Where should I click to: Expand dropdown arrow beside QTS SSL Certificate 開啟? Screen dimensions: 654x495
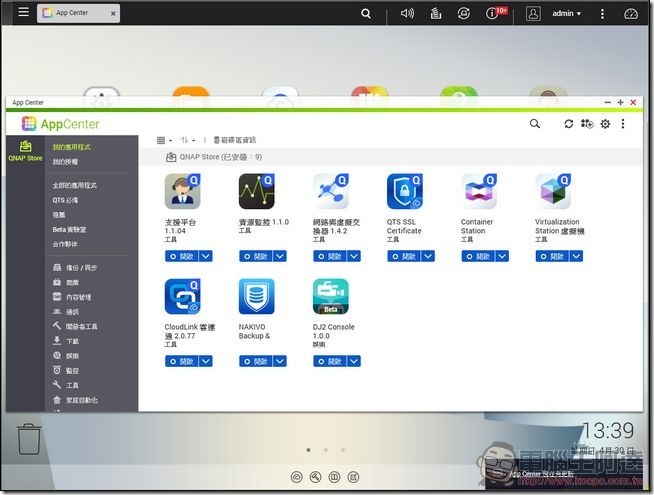pyautogui.click(x=428, y=256)
